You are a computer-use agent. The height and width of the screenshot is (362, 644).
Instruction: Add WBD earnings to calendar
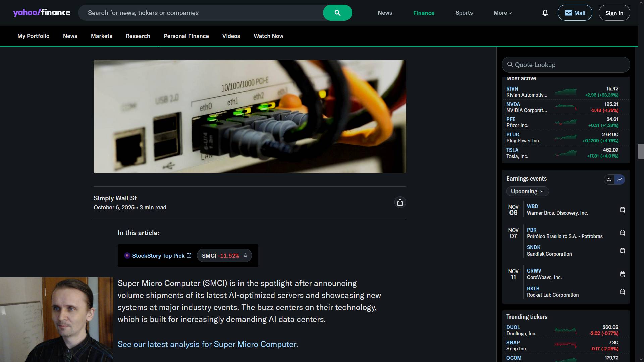pos(622,210)
